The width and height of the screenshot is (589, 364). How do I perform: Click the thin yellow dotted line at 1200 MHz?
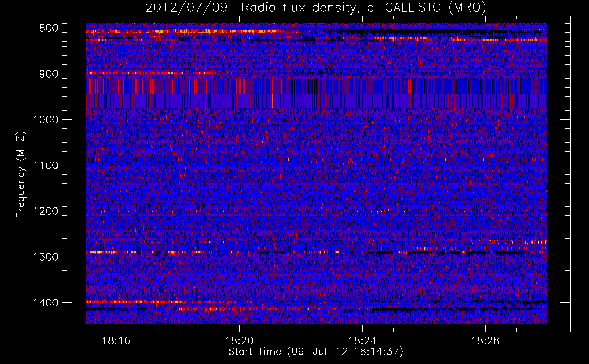point(316,211)
